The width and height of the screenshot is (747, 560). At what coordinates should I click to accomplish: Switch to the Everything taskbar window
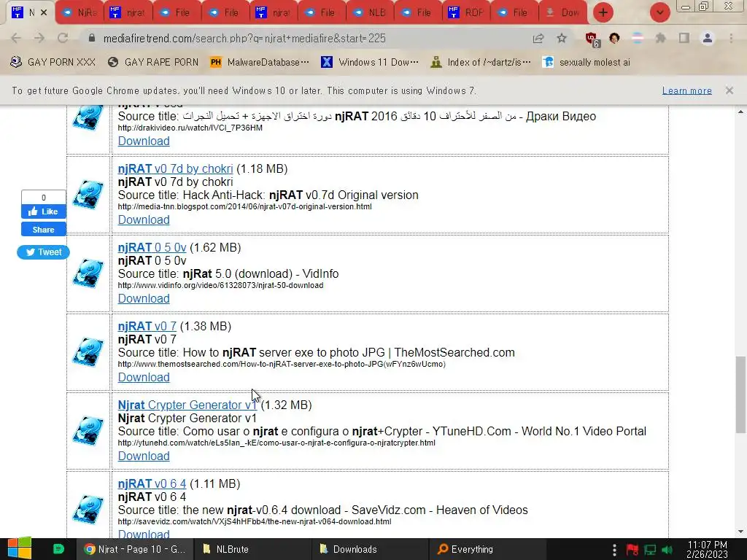tap(487, 549)
